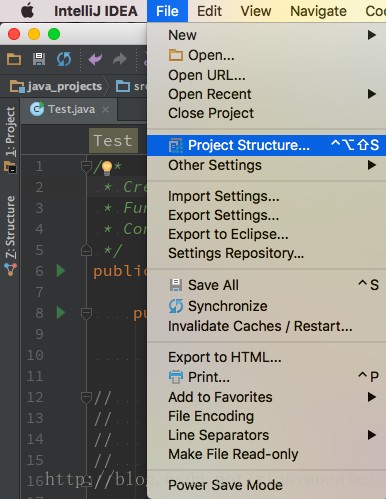Open Settings Repository...
This screenshot has width=386, height=499.
click(x=266, y=253)
